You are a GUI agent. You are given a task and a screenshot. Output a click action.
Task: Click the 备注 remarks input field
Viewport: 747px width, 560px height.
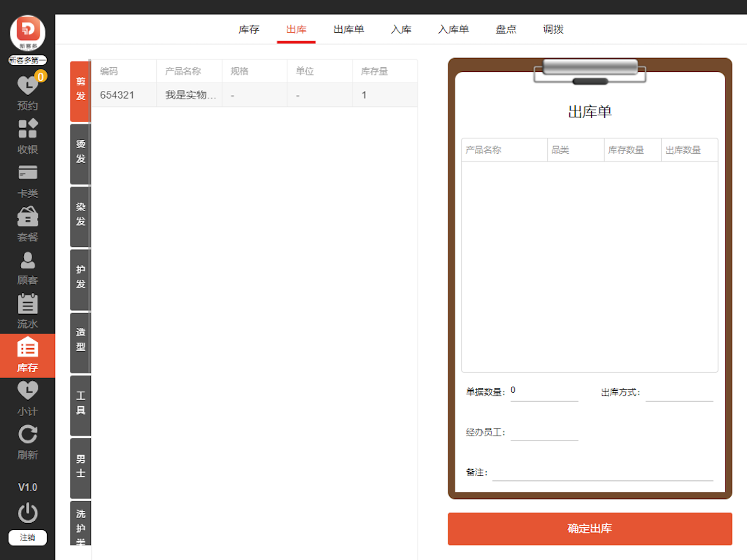(602, 473)
